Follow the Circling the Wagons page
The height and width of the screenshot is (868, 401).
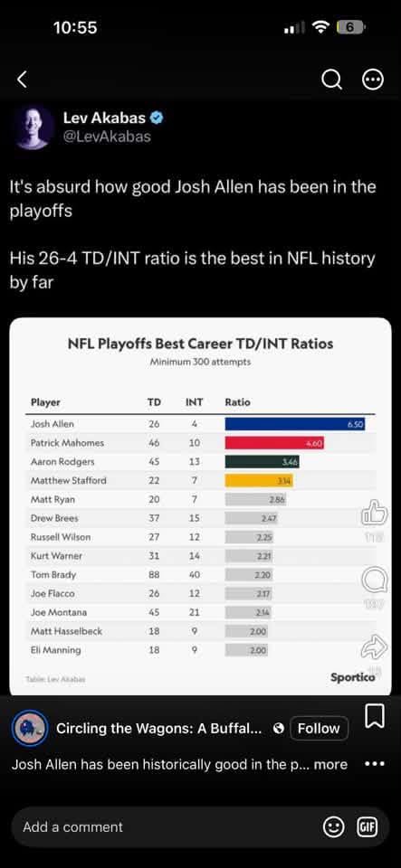click(x=319, y=729)
